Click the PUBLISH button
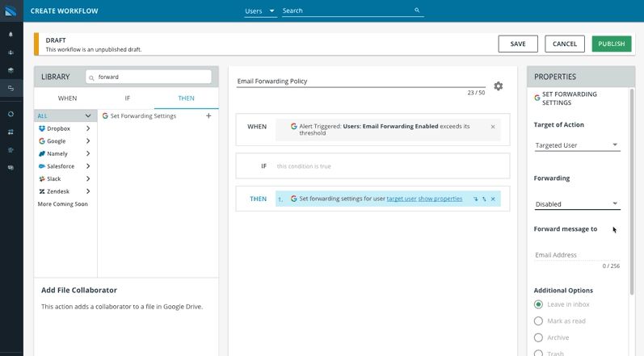Screen dimensions: 644x356 (612, 44)
